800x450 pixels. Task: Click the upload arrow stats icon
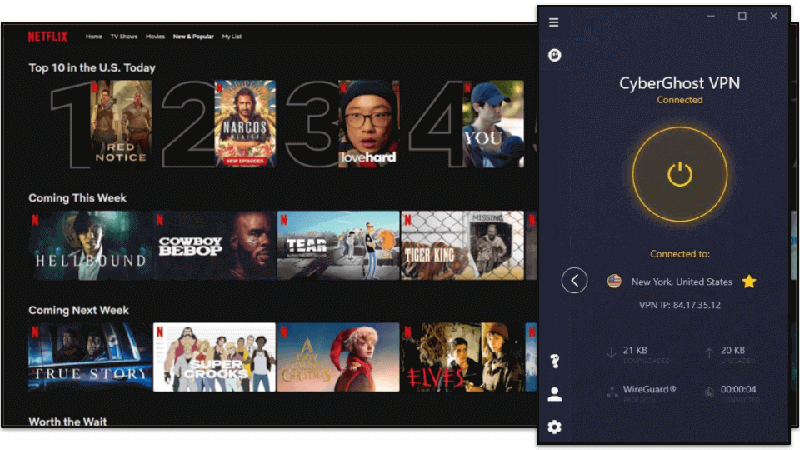coord(709,353)
